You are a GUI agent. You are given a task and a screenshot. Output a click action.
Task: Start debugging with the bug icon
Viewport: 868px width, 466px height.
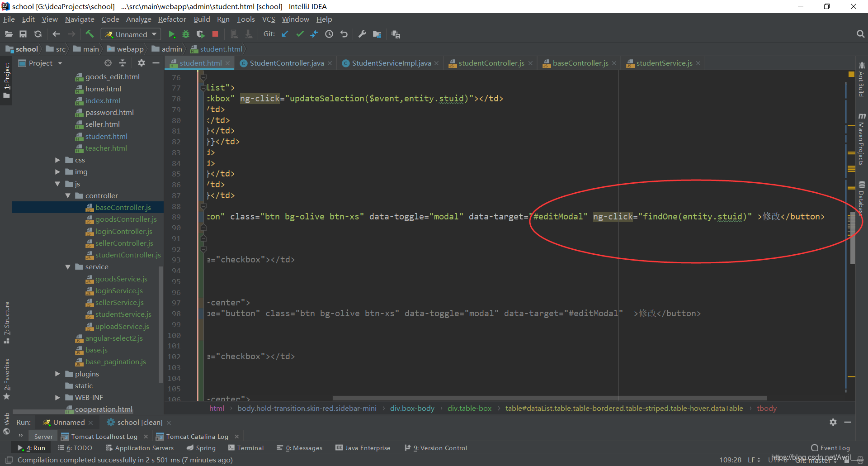pos(186,34)
